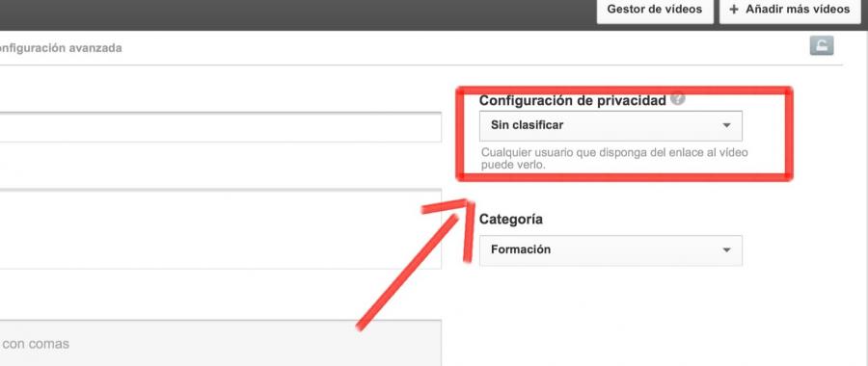Viewport: 868px width, 366px height.
Task: Click the 'Categoría' label
Action: coord(510,220)
